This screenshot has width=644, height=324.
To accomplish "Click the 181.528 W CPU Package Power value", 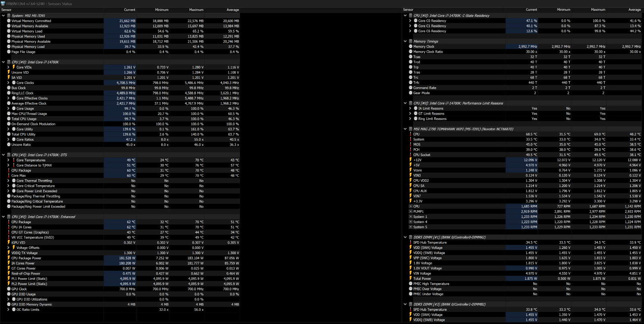I will [127, 258].
